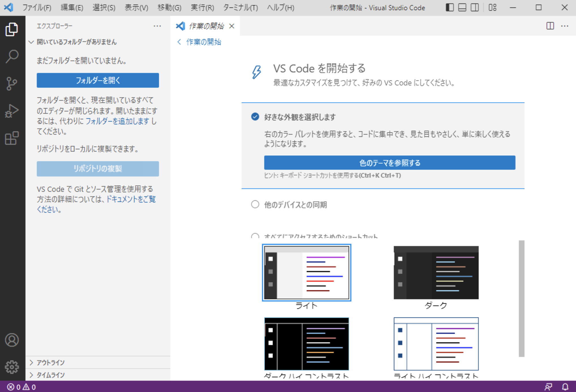Click the theme picker vertical scrollbar
Viewport: 576px width, 392px height.
521,298
